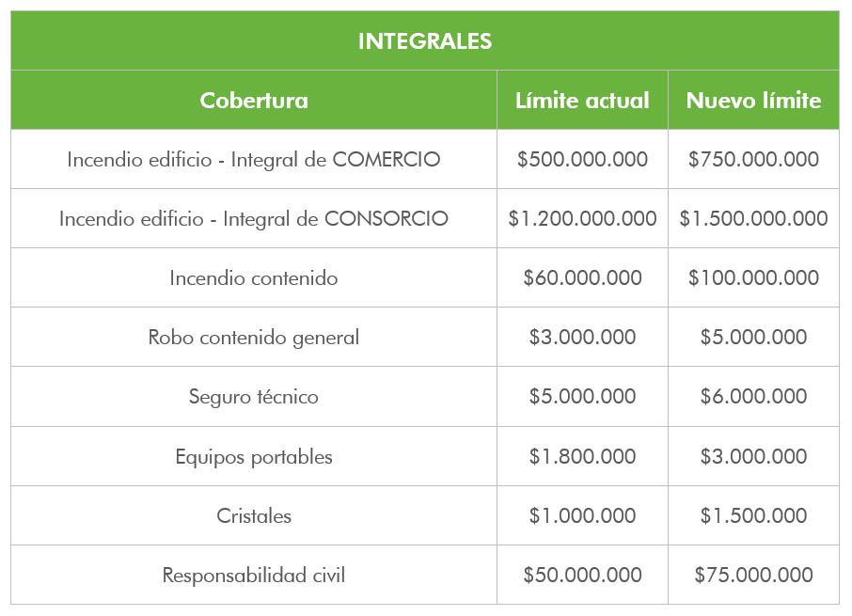Image resolution: width=852 pixels, height=616 pixels.
Task: Click the $6.000.000 new limit value
Action: (753, 396)
